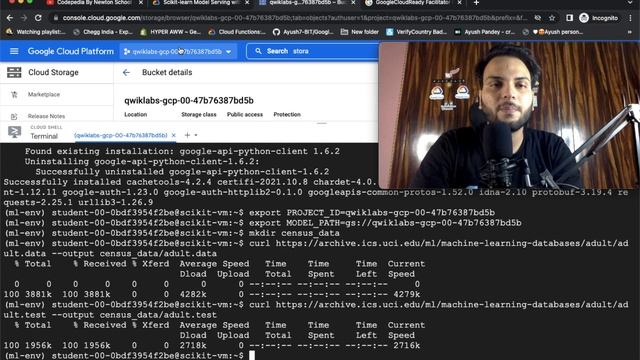Close the Scikit-learn Model Serving tab
640x360 pixels.
tap(247, 2)
